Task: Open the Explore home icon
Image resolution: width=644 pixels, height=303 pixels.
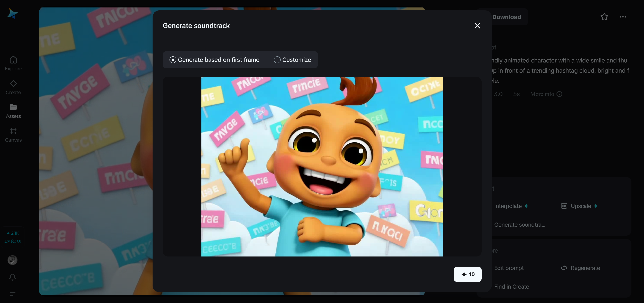Action: click(13, 60)
